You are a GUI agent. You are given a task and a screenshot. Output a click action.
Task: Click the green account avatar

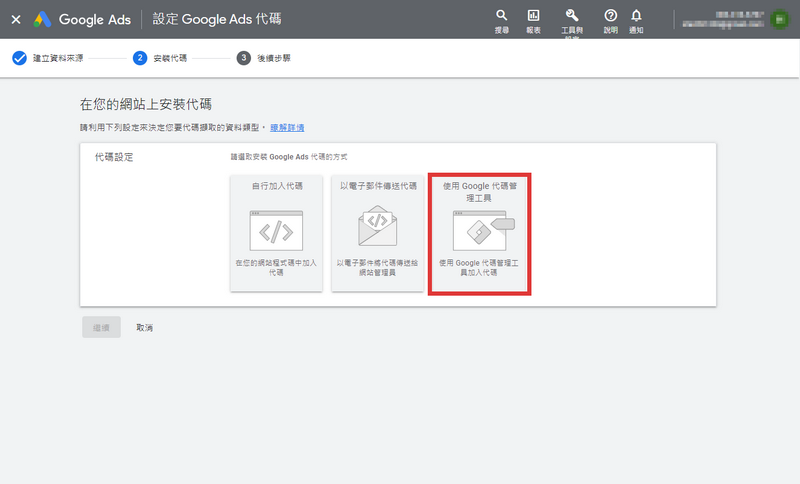(780, 19)
